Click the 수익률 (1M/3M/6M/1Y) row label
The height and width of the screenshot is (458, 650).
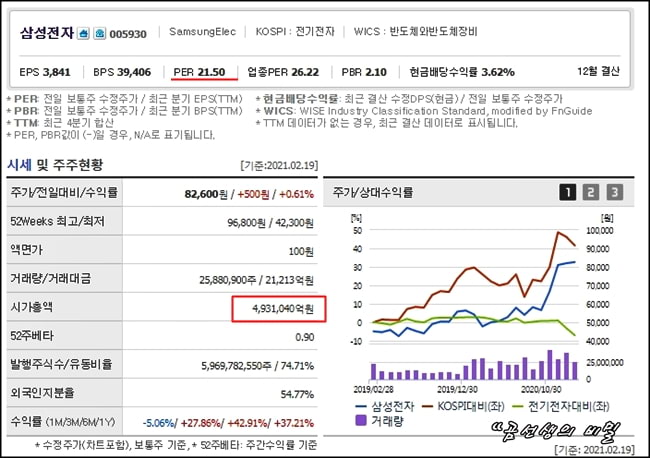click(63, 422)
